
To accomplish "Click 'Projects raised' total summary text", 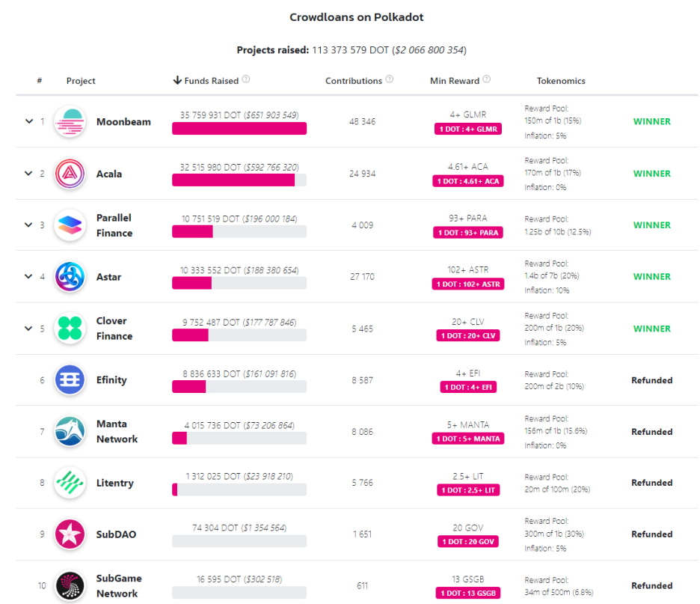I will click(x=351, y=50).
